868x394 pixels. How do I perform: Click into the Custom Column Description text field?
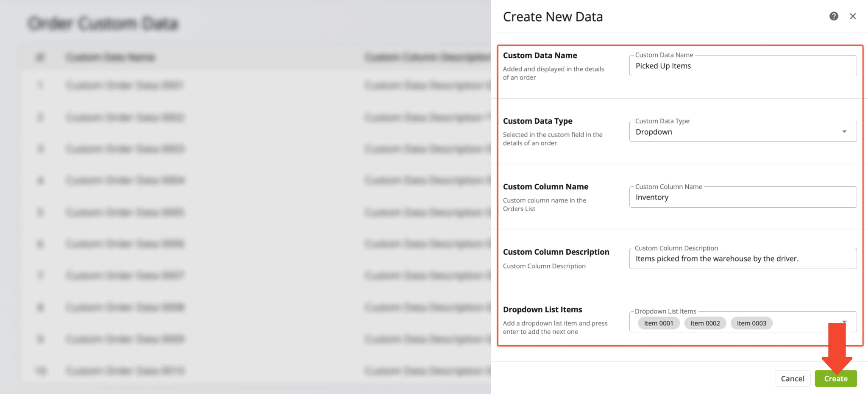click(x=743, y=259)
